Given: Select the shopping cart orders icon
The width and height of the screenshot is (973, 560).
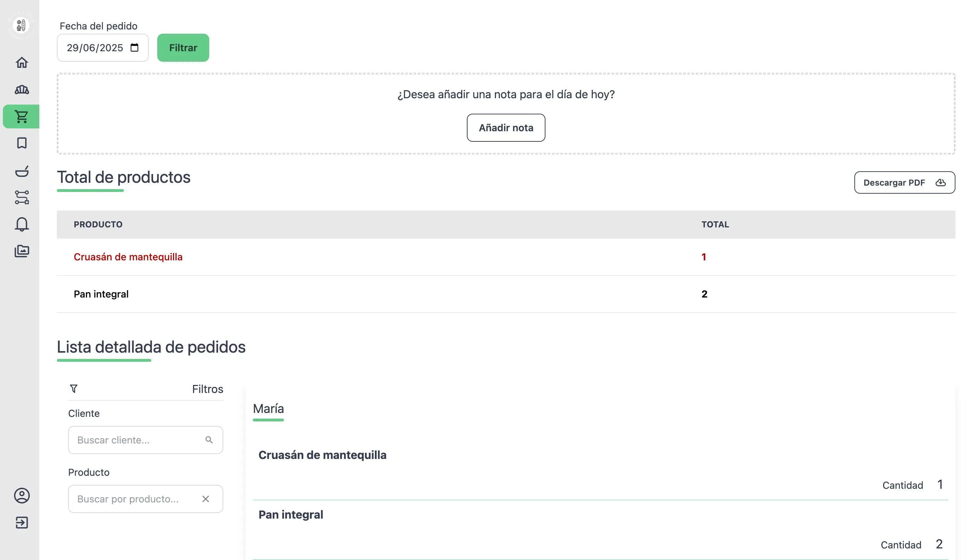Looking at the screenshot, I should (x=21, y=116).
